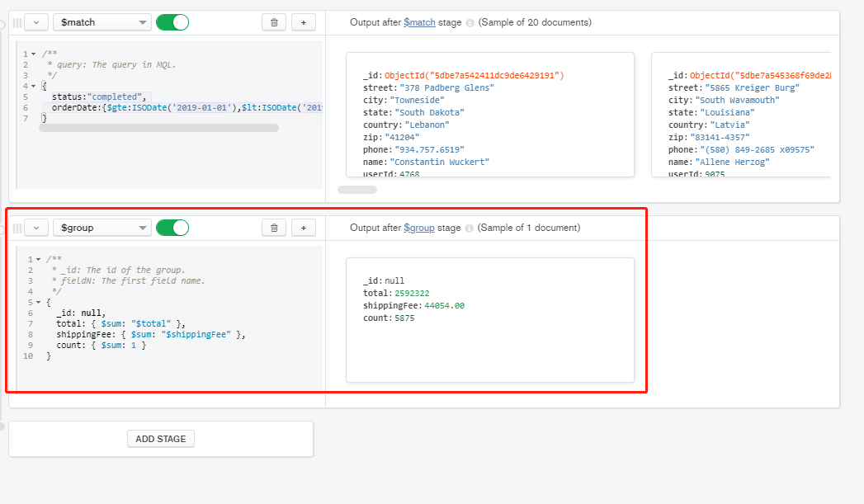Image resolution: width=864 pixels, height=504 pixels.
Task: Open the $group stage operator dropdown
Action: point(102,228)
